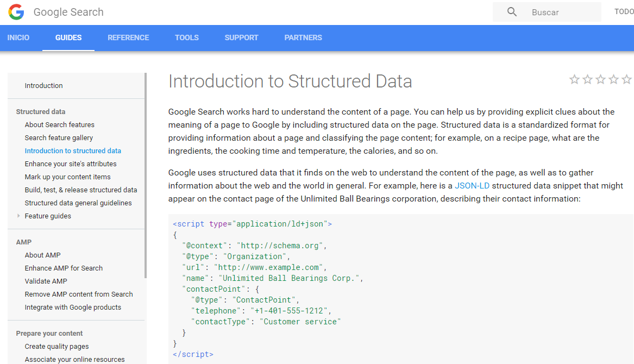Switch to the REFERENCE tab

pos(128,37)
